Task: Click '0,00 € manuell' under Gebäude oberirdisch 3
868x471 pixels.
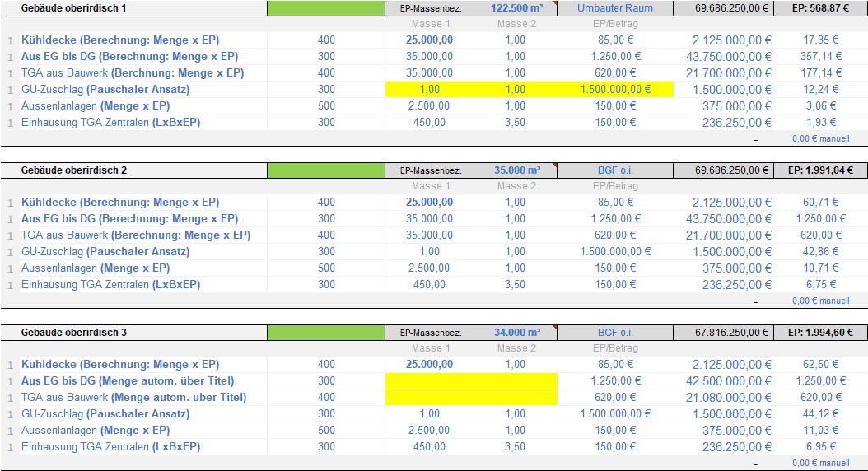Action: 820,464
